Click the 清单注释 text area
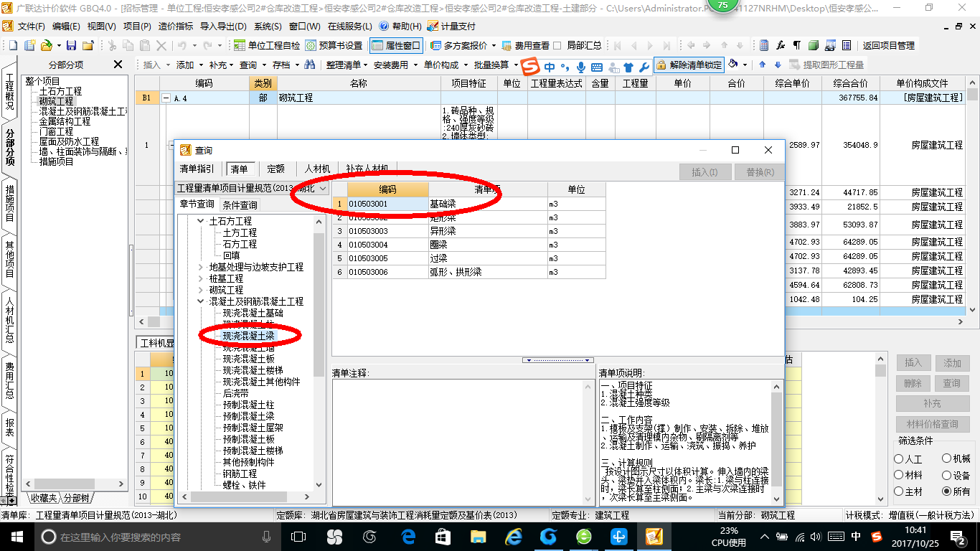The width and height of the screenshot is (980, 551). point(463,442)
